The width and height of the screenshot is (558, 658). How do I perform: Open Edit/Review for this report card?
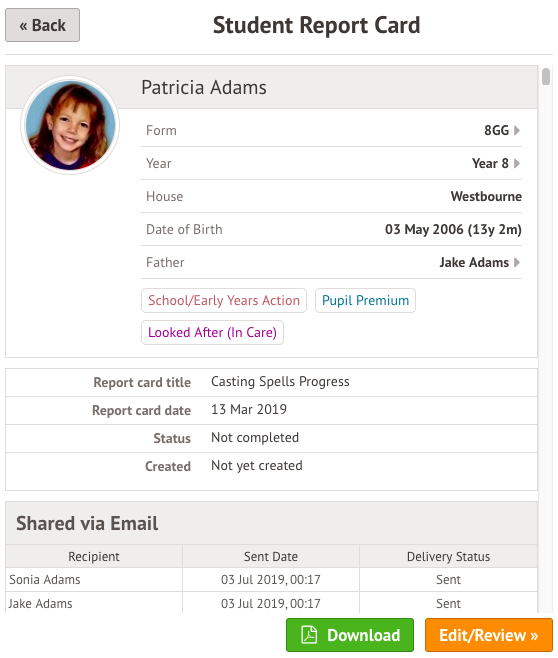click(488, 635)
